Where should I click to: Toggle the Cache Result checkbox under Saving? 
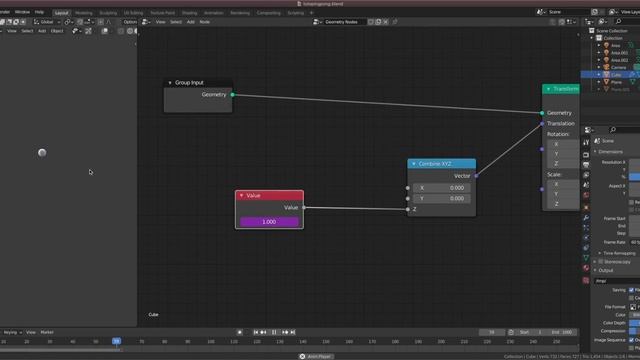point(631,298)
